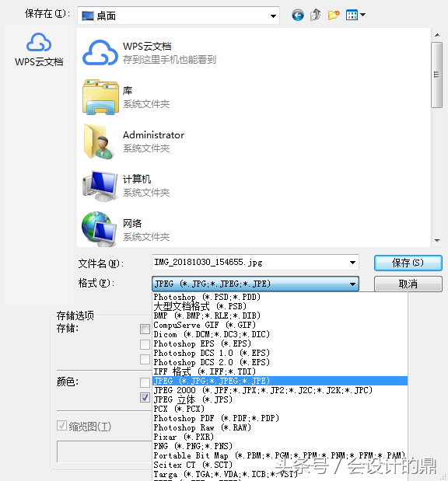Choose Targa format option
Screen dimensions: 448x481
[280, 474]
